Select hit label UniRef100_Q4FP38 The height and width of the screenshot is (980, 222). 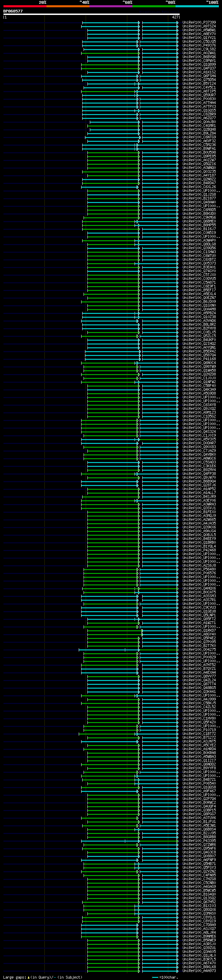(x=199, y=474)
